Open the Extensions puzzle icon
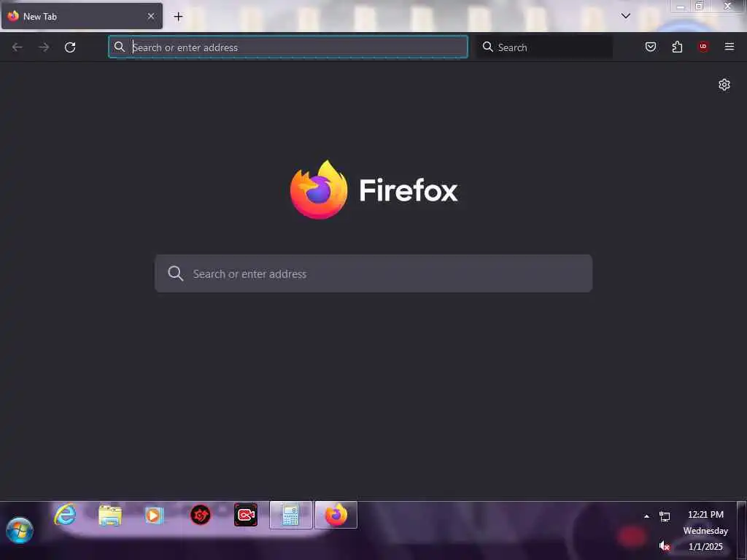Viewport: 747px width, 560px height. [677, 47]
